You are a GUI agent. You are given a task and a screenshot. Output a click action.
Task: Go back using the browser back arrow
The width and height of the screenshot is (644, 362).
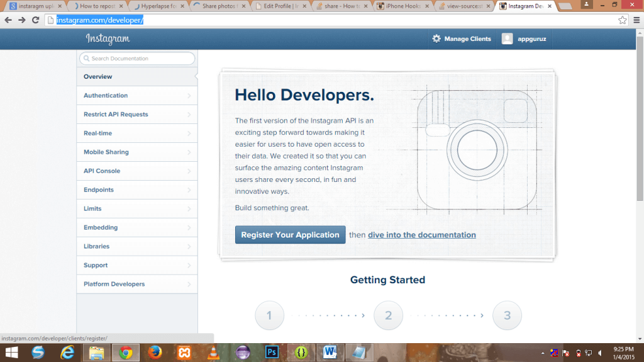point(8,20)
